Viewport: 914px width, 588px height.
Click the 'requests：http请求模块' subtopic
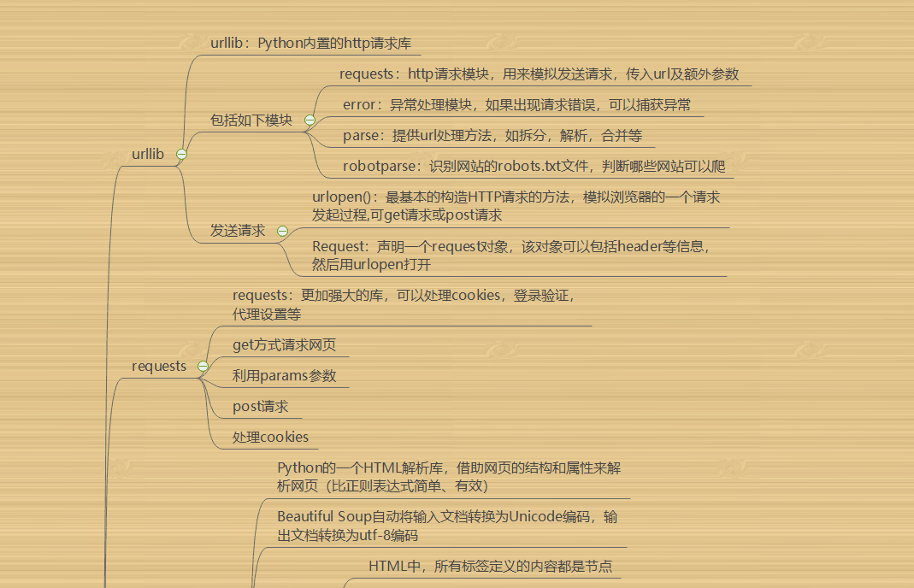coord(540,74)
